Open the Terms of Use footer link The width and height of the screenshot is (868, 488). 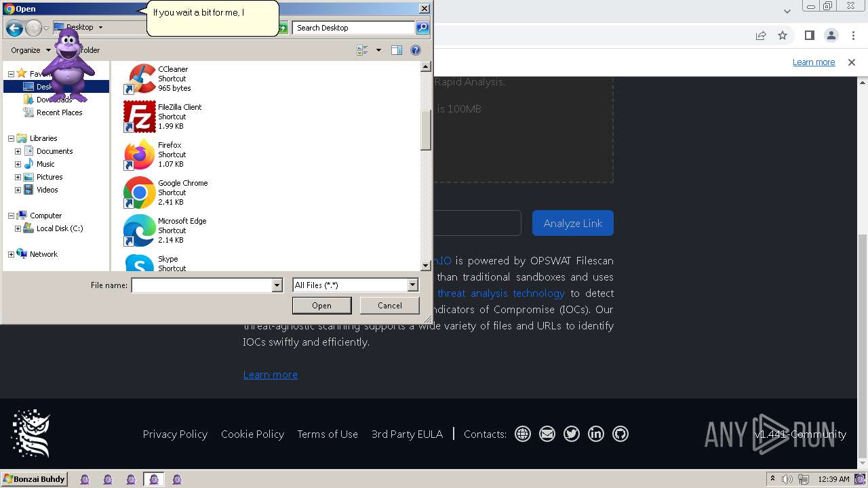pyautogui.click(x=328, y=434)
